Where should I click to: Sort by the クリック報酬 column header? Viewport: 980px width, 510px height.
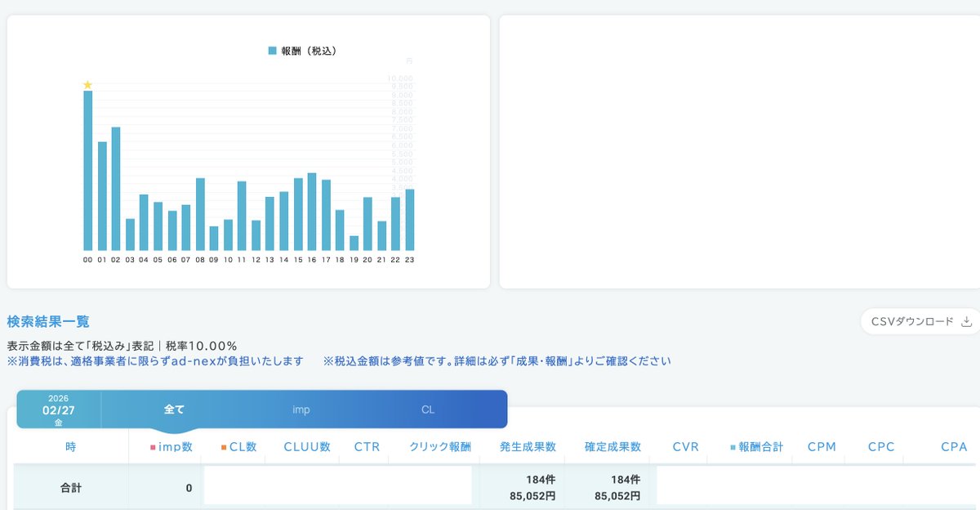pos(440,447)
